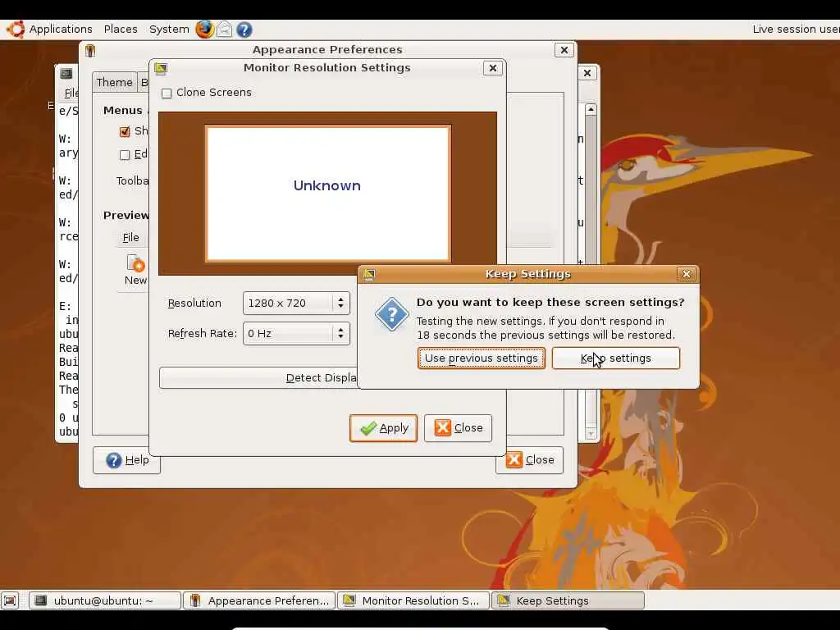Click the blue question mark dialog icon
This screenshot has height=630, width=840.
391,314
